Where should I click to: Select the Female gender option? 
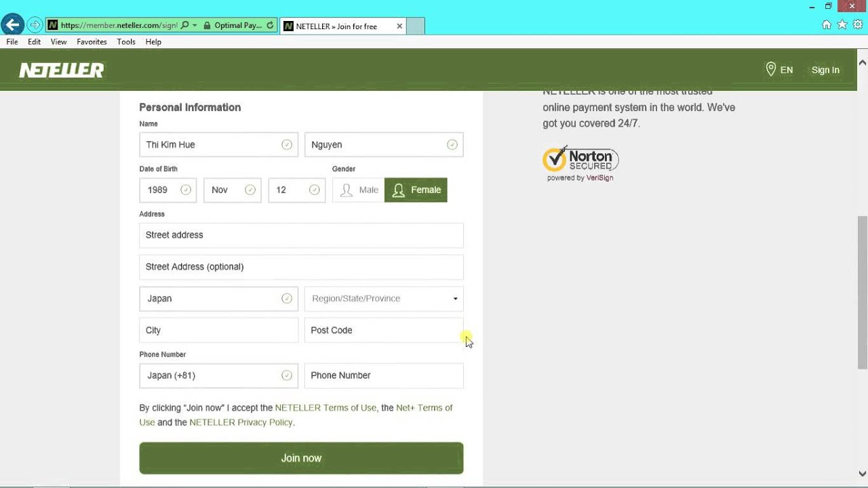416,190
